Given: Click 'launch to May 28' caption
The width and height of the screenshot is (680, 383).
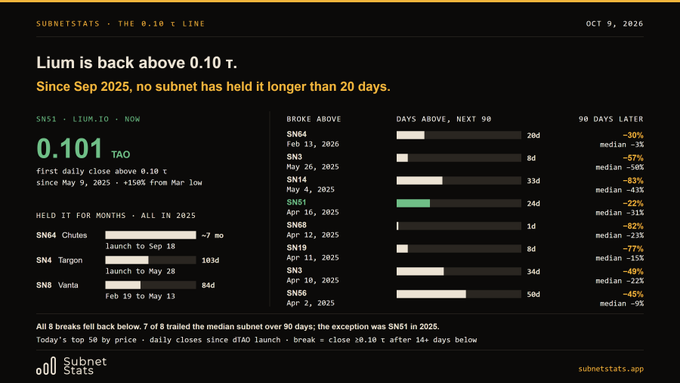Looking at the screenshot, I should tap(141, 272).
